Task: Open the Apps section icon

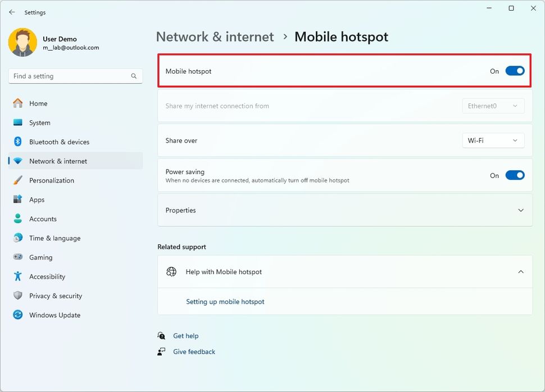Action: coord(18,199)
